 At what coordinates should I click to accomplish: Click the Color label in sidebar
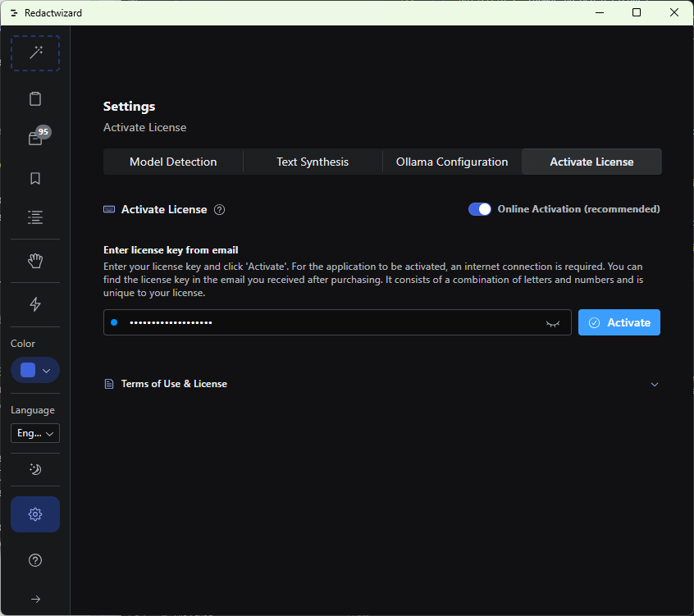coord(23,344)
